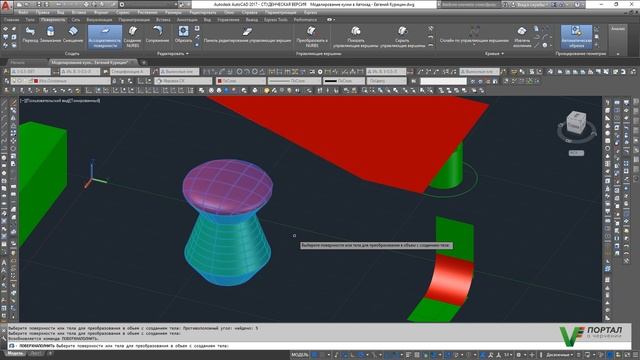Viewport: 640px width, 360px height.
Task: Open the Рисование menu
Action: click(147, 12)
